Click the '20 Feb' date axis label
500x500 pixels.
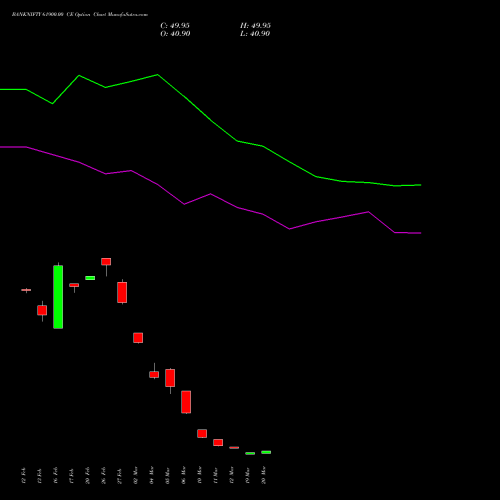click(x=87, y=475)
